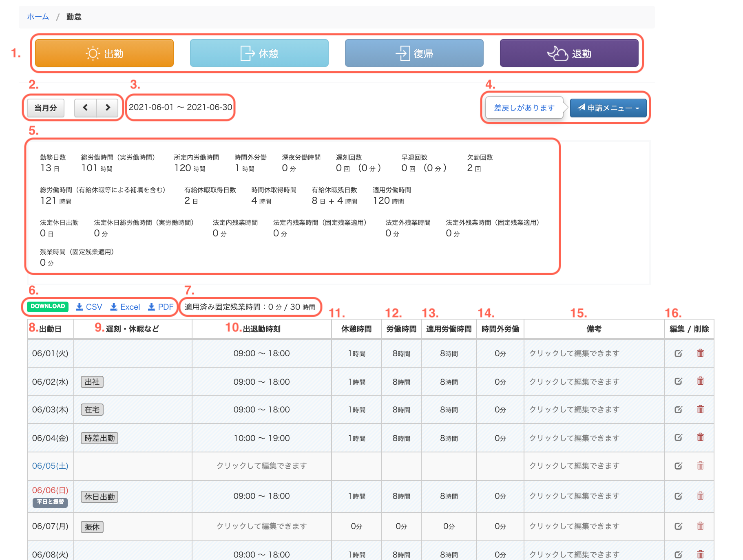Screen dimensions: 743x560
Task: Delete the 06/08(火) row with trash icon
Action: pos(700,554)
